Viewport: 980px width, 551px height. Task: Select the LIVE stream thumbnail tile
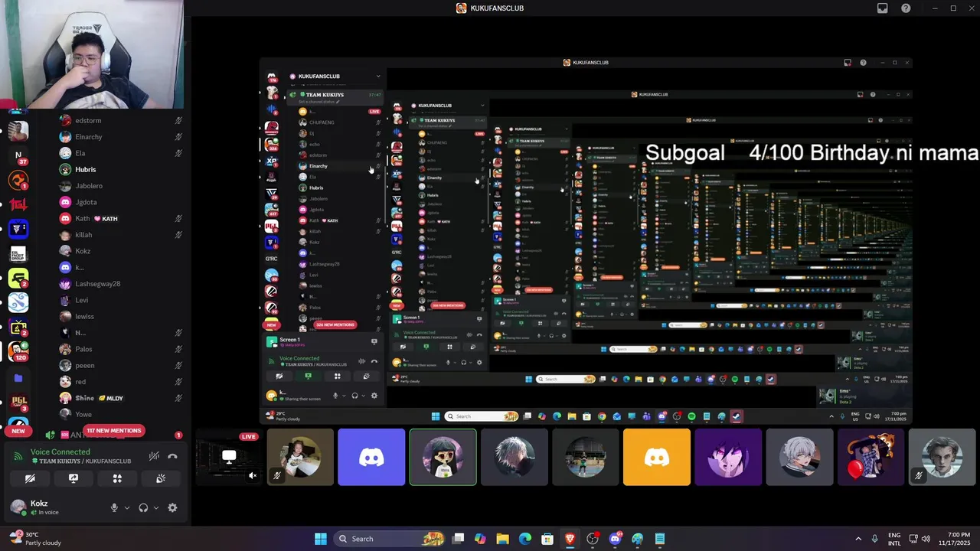[228, 457]
